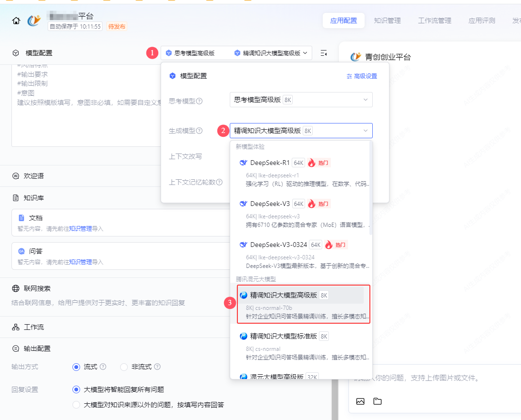Click the popup 模型配置 cube icon

coord(173,76)
